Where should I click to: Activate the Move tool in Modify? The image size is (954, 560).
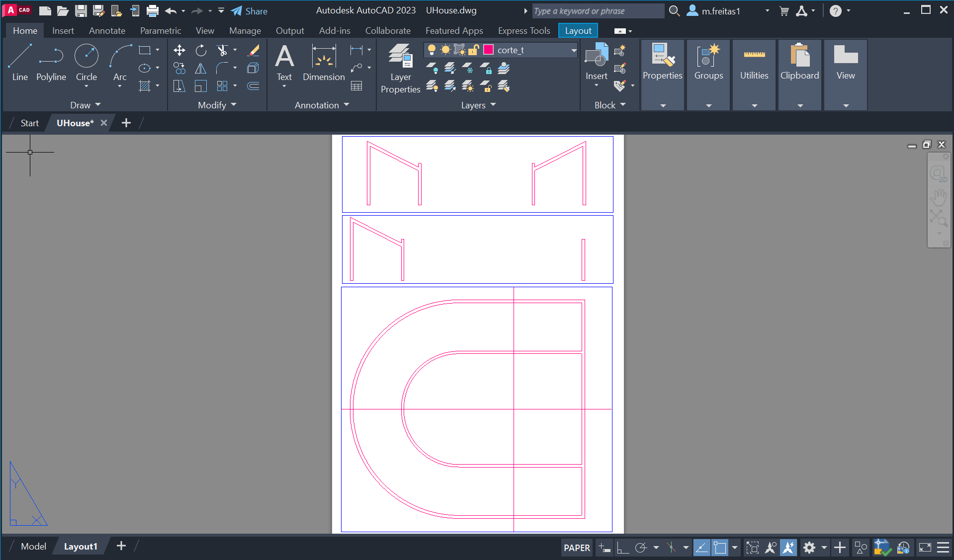coord(179,50)
